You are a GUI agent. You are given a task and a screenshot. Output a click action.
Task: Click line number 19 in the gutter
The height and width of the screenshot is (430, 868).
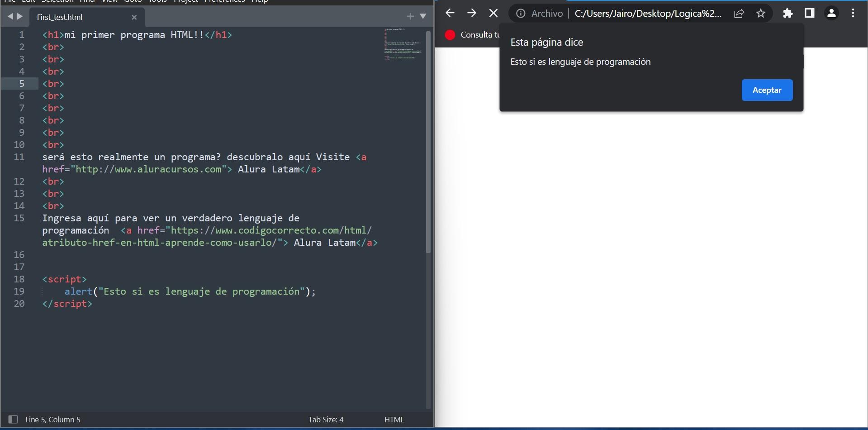click(x=19, y=291)
